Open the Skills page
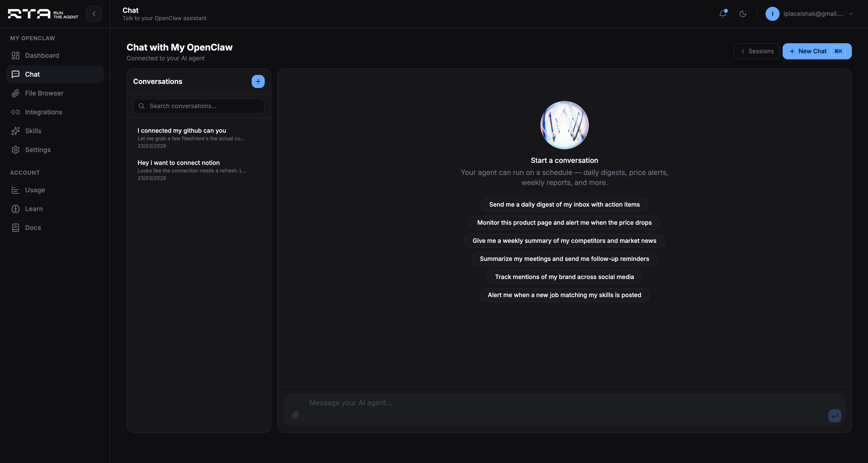Image resolution: width=868 pixels, height=463 pixels. (x=55, y=131)
